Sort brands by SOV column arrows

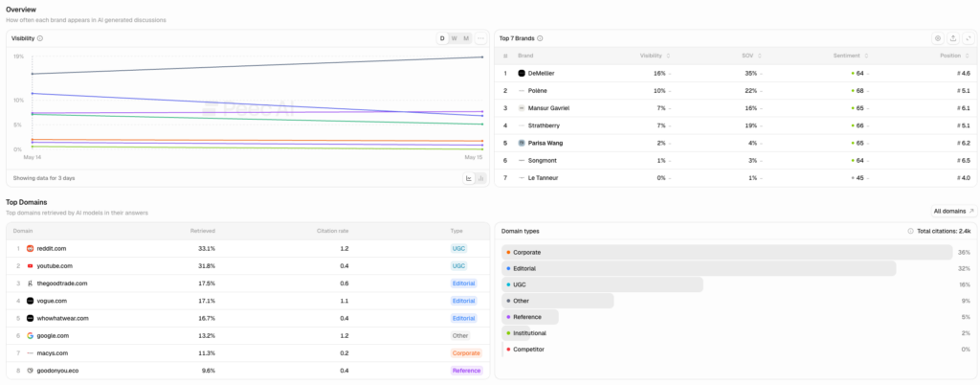click(759, 56)
